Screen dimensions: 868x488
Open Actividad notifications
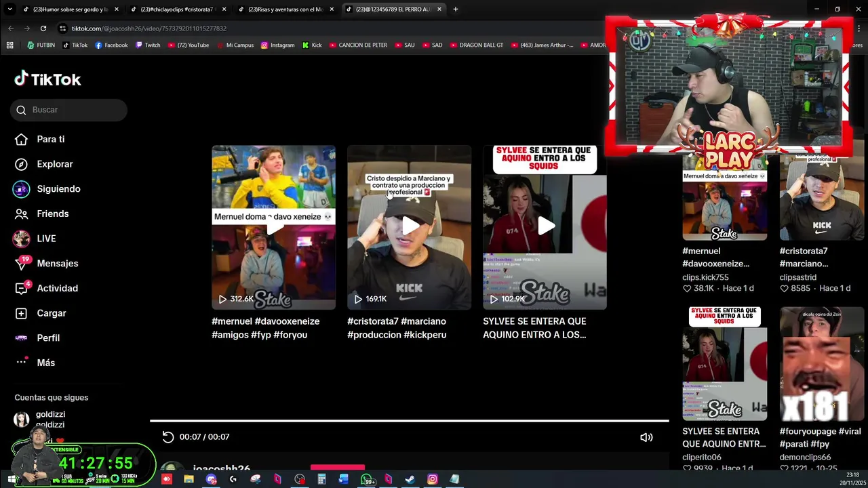click(46, 288)
